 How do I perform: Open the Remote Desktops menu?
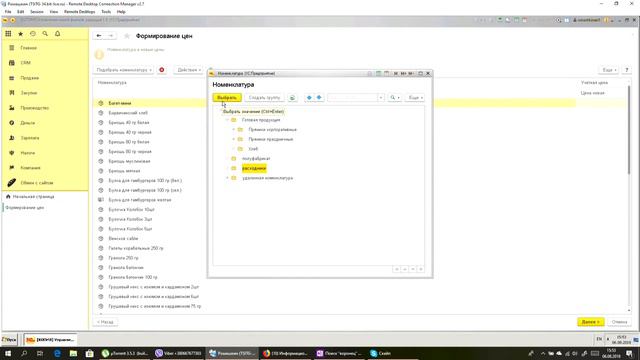(x=80, y=12)
